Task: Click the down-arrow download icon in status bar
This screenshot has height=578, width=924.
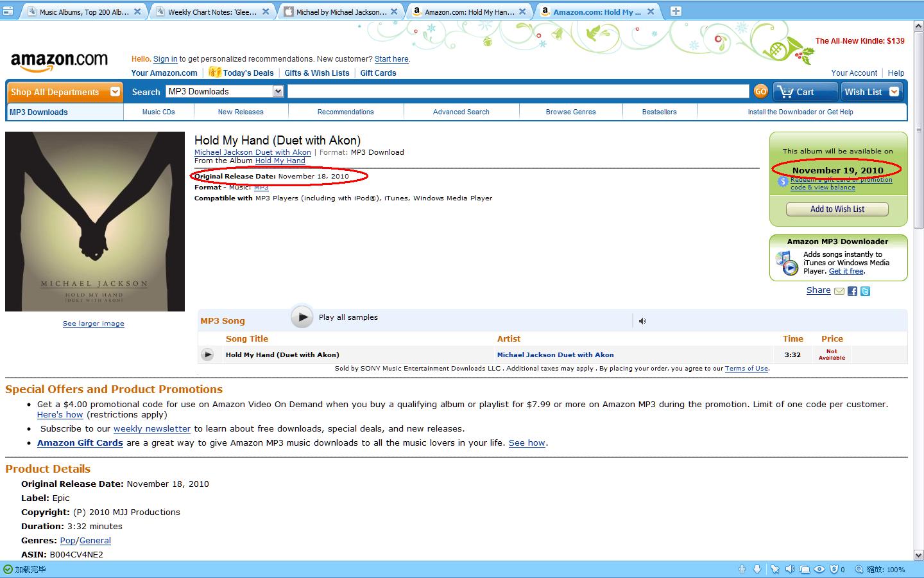Action: (x=757, y=570)
